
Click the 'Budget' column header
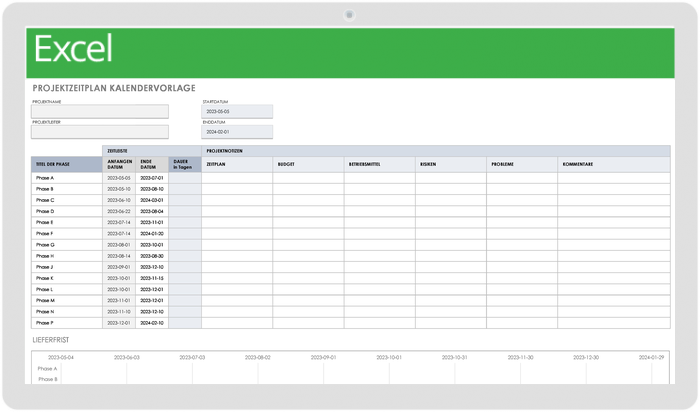(x=308, y=164)
